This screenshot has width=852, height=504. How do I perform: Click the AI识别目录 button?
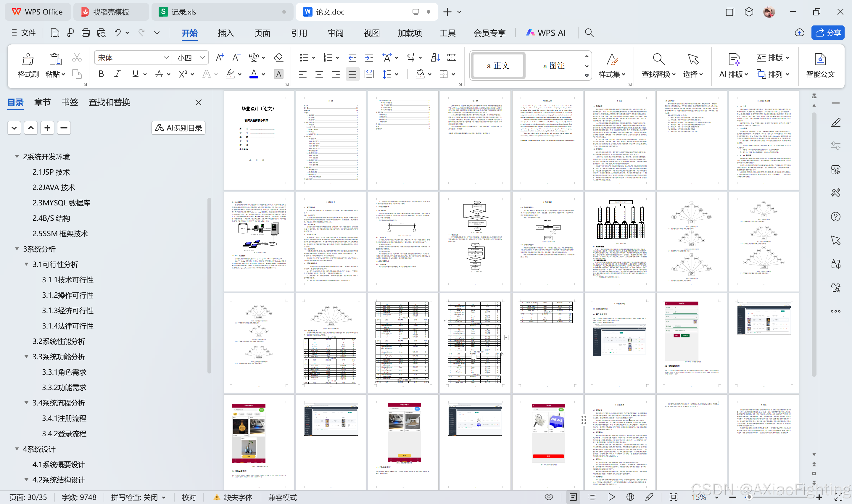point(179,128)
